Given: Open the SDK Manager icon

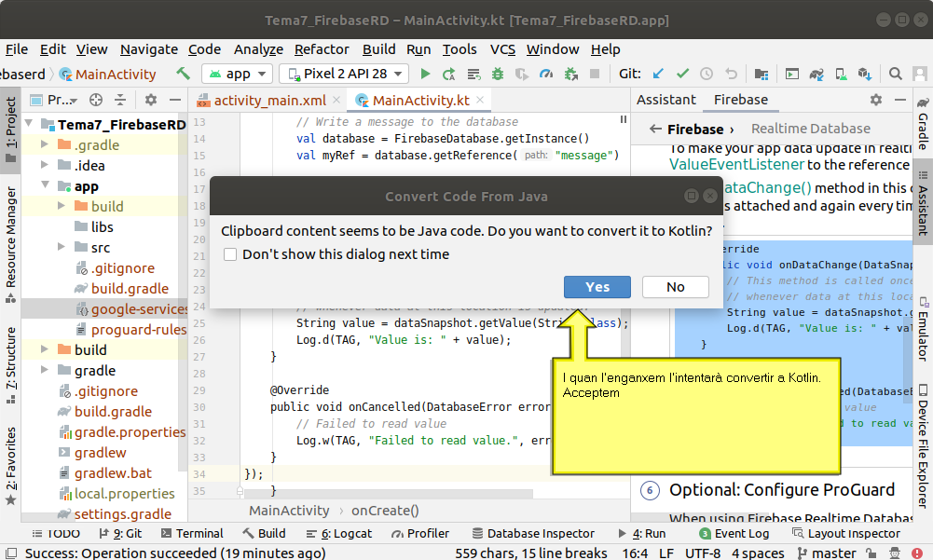Looking at the screenshot, I should coord(865,74).
